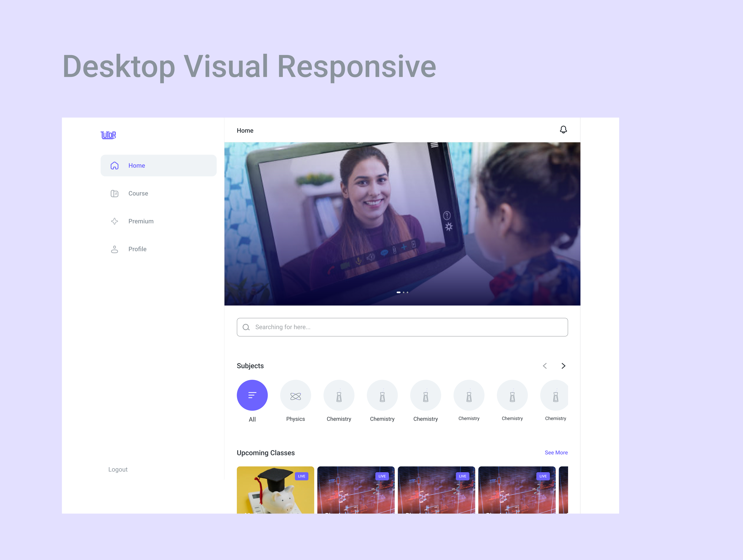Click the Logout link
The height and width of the screenshot is (560, 743).
[118, 469]
